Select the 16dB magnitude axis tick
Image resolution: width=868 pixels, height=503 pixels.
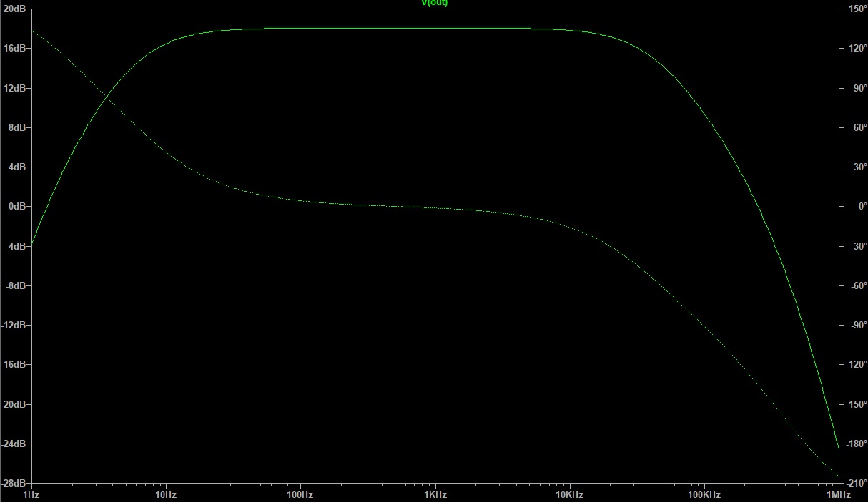(x=15, y=49)
